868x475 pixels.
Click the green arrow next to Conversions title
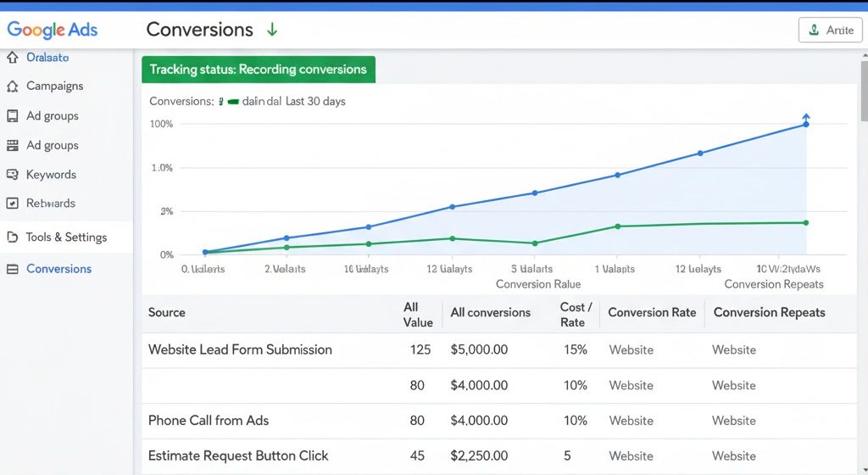(x=272, y=30)
